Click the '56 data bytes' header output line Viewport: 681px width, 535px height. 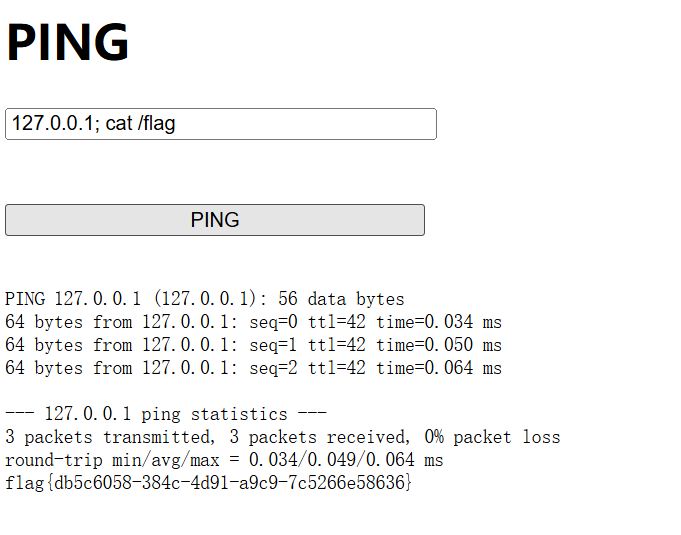point(205,299)
